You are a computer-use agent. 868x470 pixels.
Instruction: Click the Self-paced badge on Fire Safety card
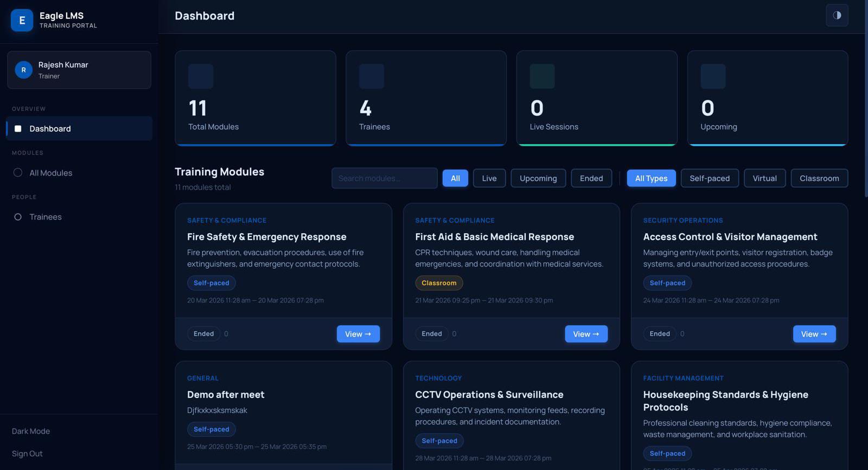[212, 283]
